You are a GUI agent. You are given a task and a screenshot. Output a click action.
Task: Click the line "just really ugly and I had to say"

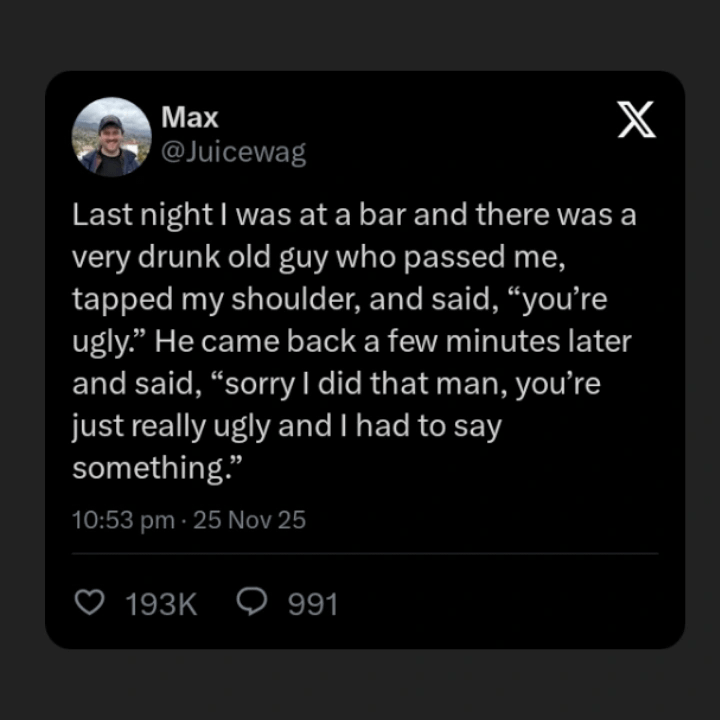coord(286,426)
